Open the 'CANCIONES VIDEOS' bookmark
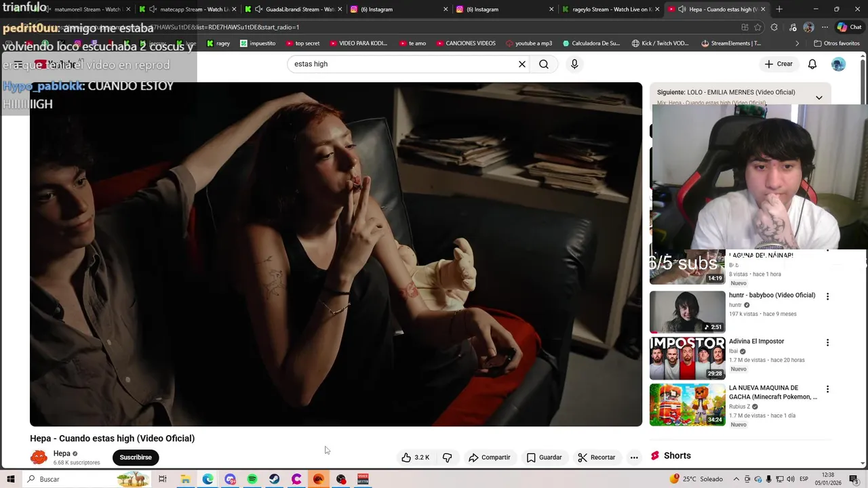Image resolution: width=868 pixels, height=488 pixels. pos(465,43)
